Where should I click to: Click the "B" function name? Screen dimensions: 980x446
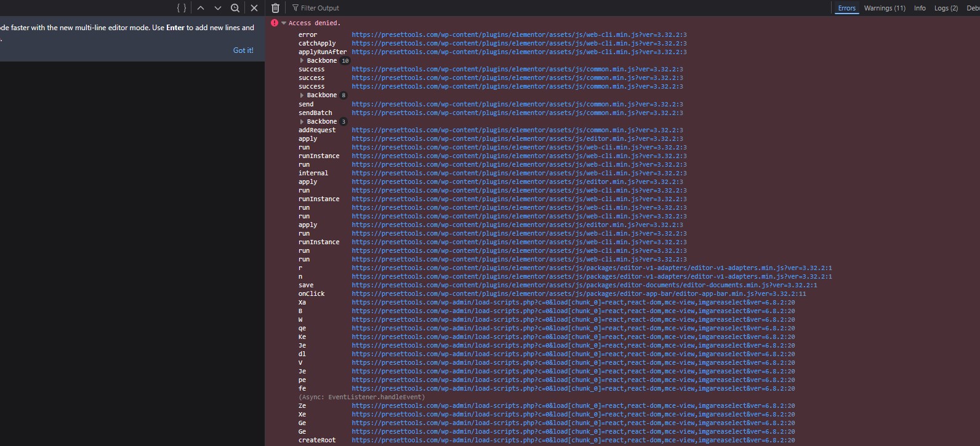(300, 311)
